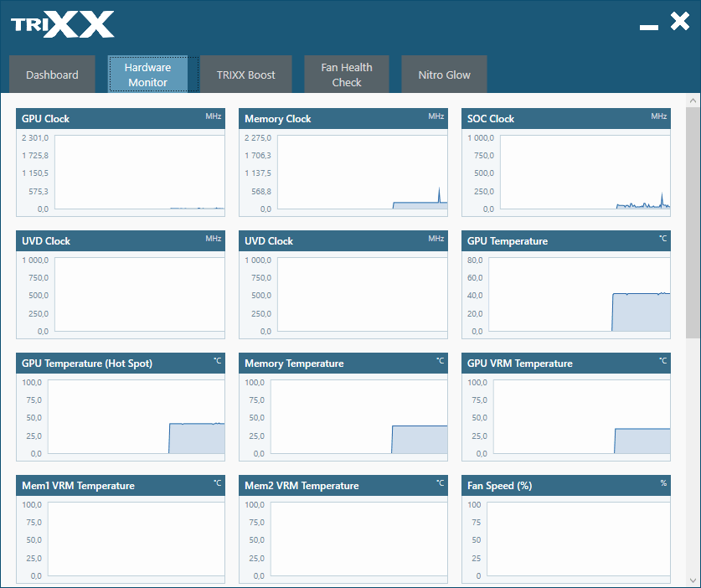Click the Fan Speed (%) panel title
Viewport: 701px width, 588px height.
point(499,486)
